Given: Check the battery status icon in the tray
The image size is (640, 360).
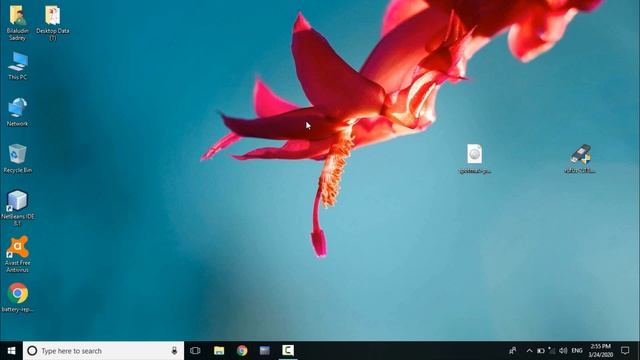Looking at the screenshot, I should [541, 351].
